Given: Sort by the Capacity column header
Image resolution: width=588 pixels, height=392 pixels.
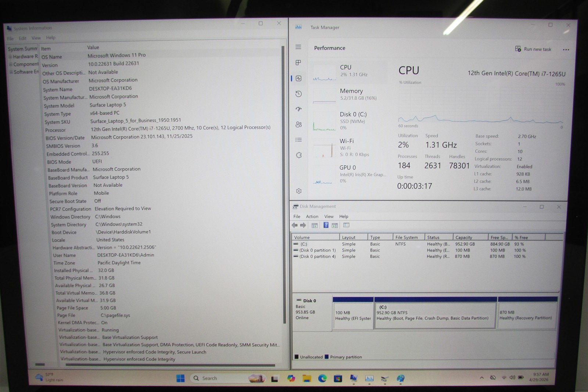Looking at the screenshot, I should 470,237.
